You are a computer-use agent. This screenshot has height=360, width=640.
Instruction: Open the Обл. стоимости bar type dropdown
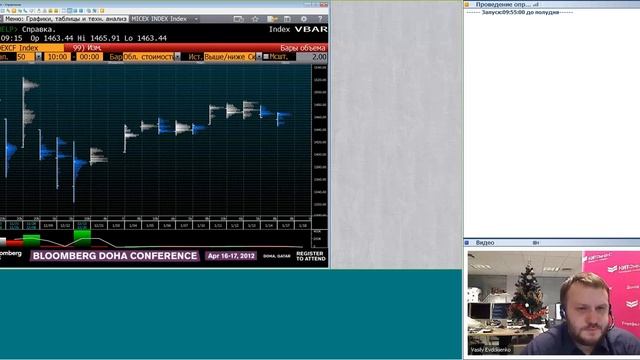coord(148,57)
